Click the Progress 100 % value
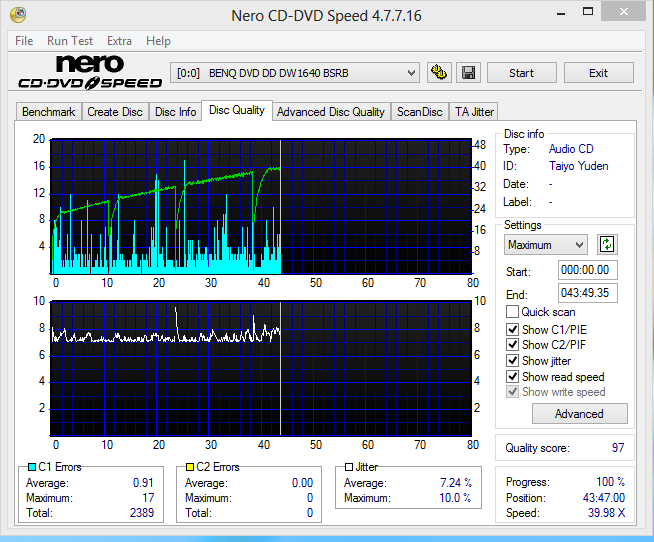 click(x=611, y=482)
